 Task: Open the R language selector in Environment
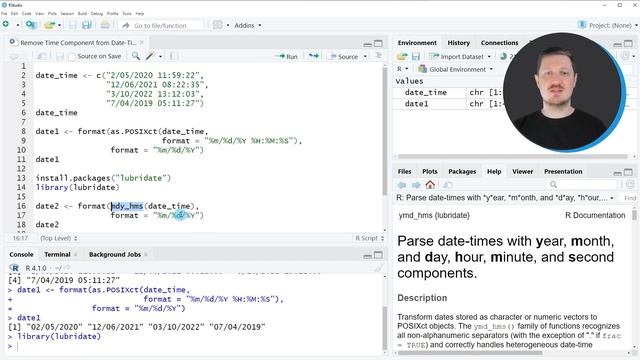click(x=402, y=69)
